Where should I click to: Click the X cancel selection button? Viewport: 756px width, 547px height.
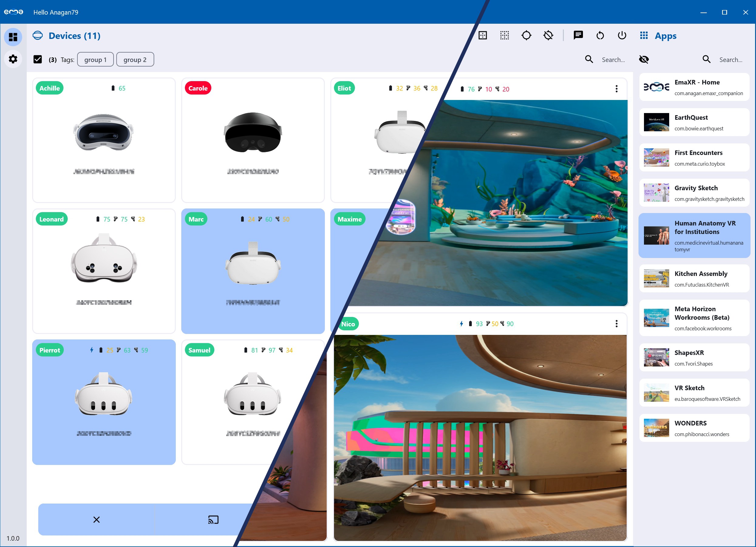[96, 519]
